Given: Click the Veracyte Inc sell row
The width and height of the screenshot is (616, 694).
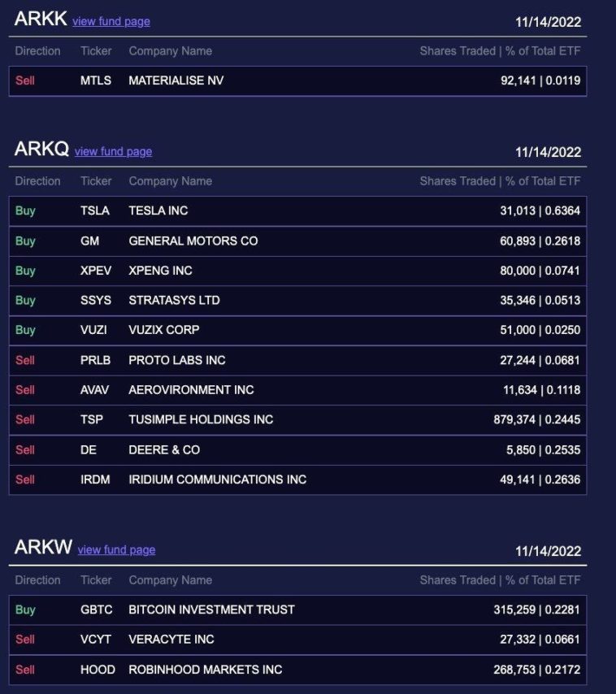Looking at the screenshot, I should 297,640.
